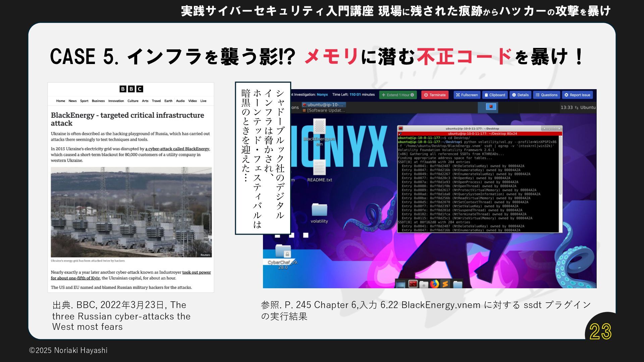This screenshot has height=362, width=644.
Task: Open the volatility desktop folder
Action: (x=319, y=210)
